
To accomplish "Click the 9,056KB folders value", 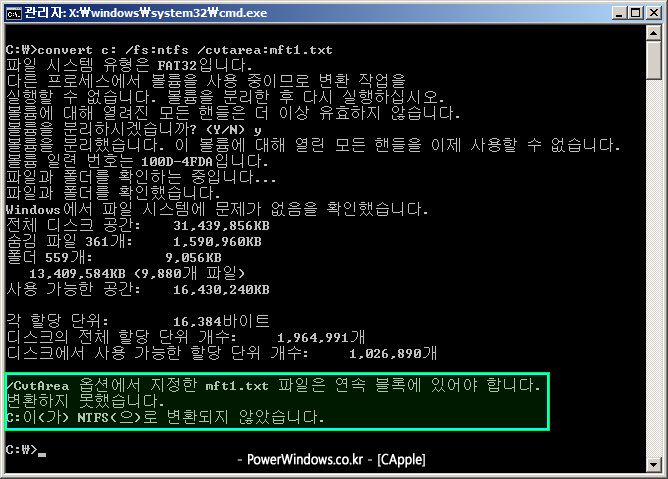I will tap(193, 257).
